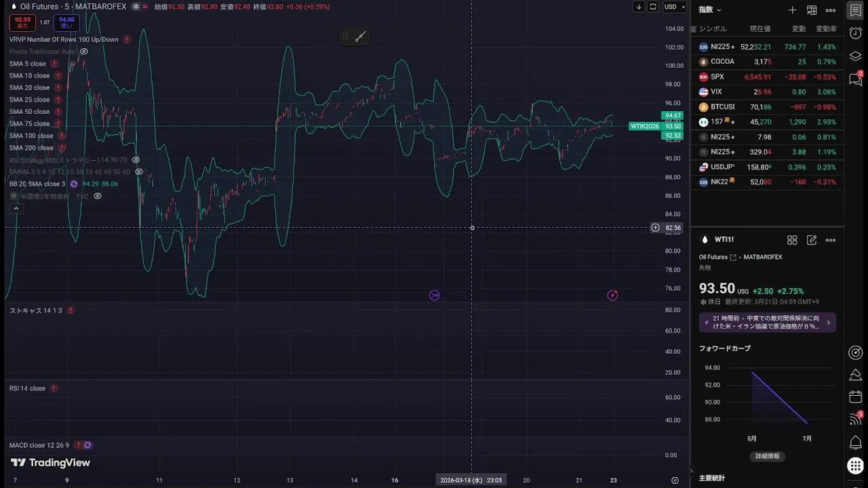This screenshot has height=488, width=868.
Task: Open the news headline banner about oil
Action: (x=767, y=322)
